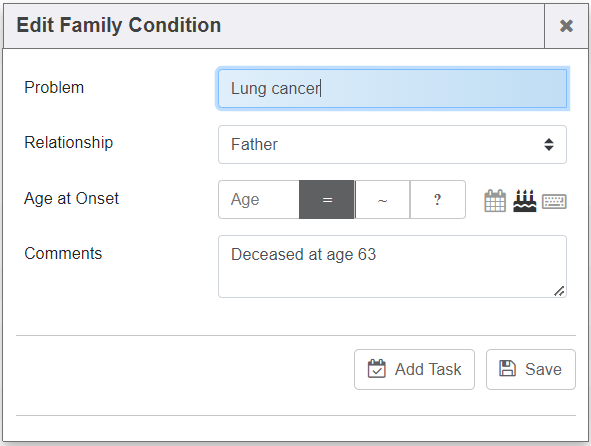The image size is (591, 446).
Task: Click the Add Task button
Action: (x=414, y=369)
